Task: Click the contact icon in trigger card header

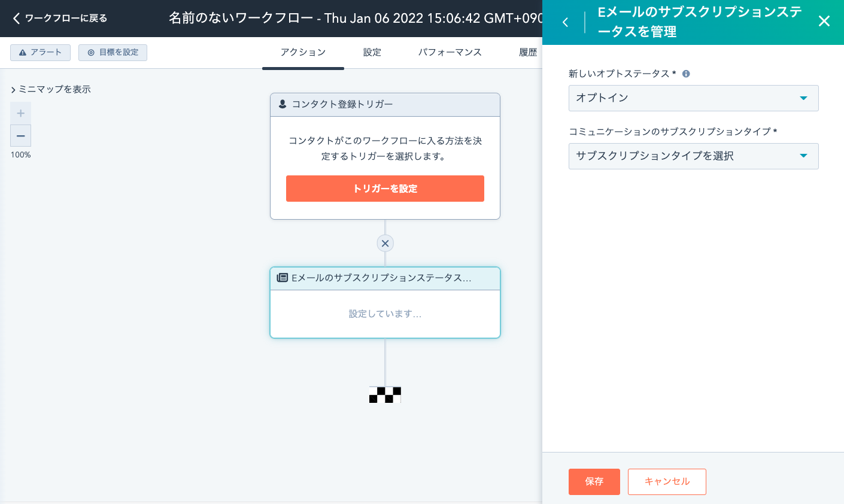Action: click(283, 104)
